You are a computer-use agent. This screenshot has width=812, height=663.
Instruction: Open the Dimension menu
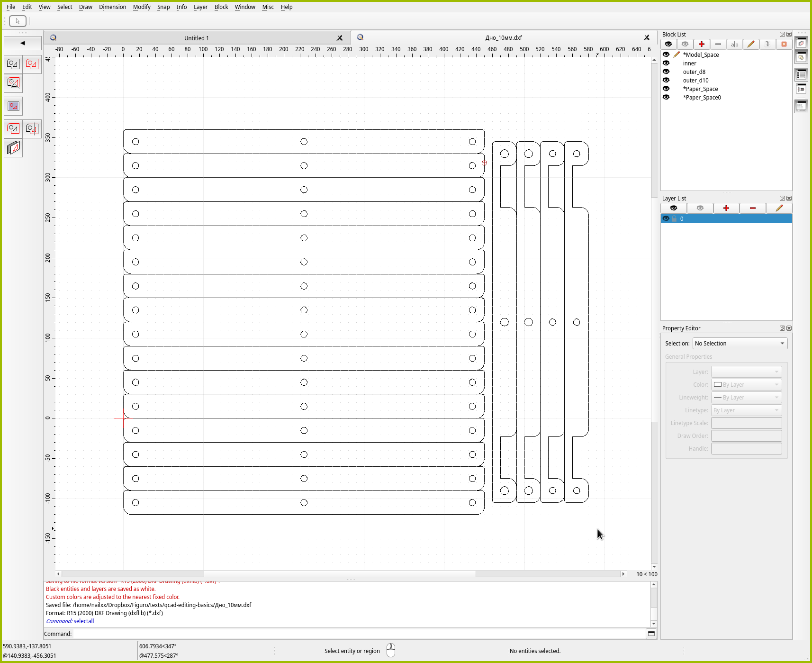pos(112,7)
